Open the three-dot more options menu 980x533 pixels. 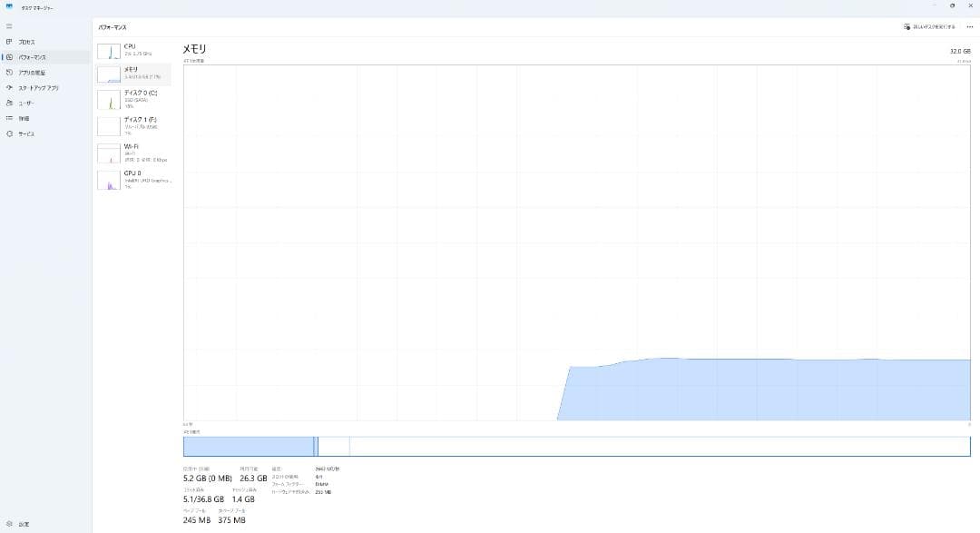(x=969, y=27)
